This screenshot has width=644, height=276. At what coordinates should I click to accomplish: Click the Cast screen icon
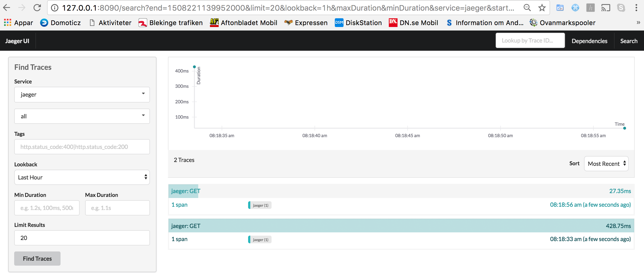(606, 8)
